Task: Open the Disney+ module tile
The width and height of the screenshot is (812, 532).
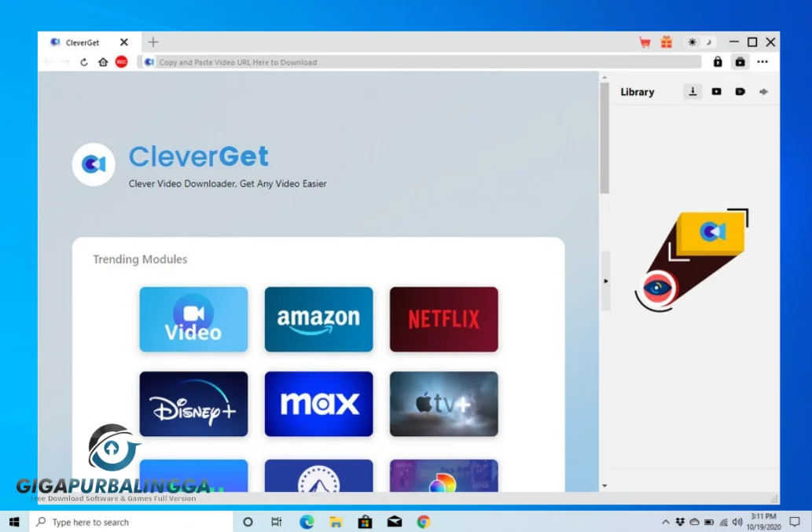Action: click(x=193, y=404)
